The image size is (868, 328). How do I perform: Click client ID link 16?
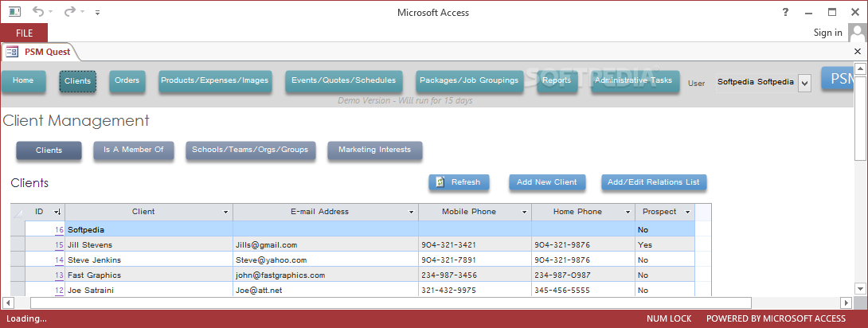(59, 229)
